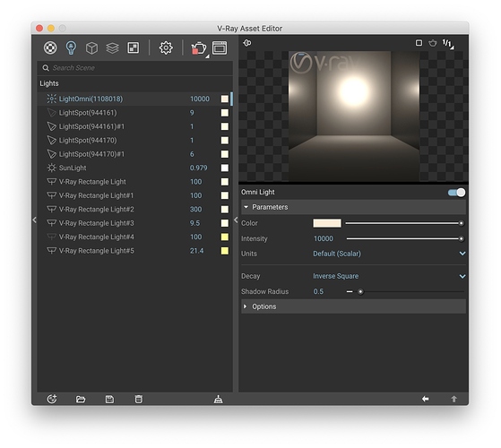
Task: Toggle the LightSpot(944161)#1 light icon
Action: click(51, 126)
